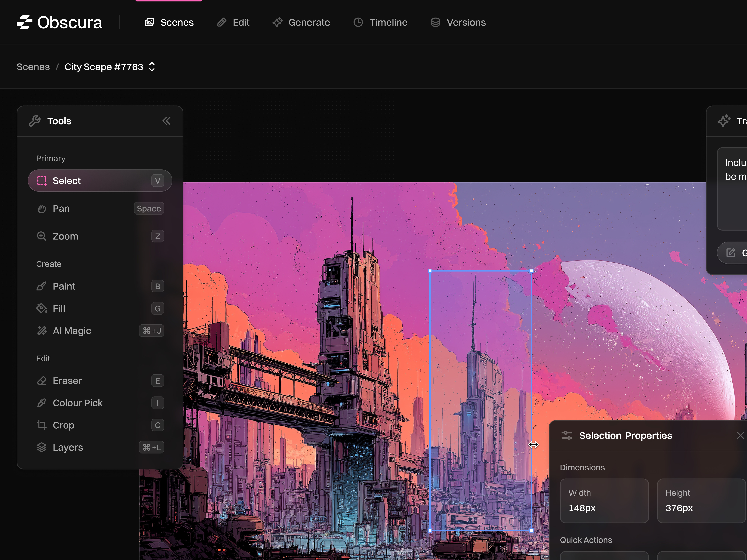Pick the Zoom tool
Viewport: 747px width, 560px height.
pos(100,236)
